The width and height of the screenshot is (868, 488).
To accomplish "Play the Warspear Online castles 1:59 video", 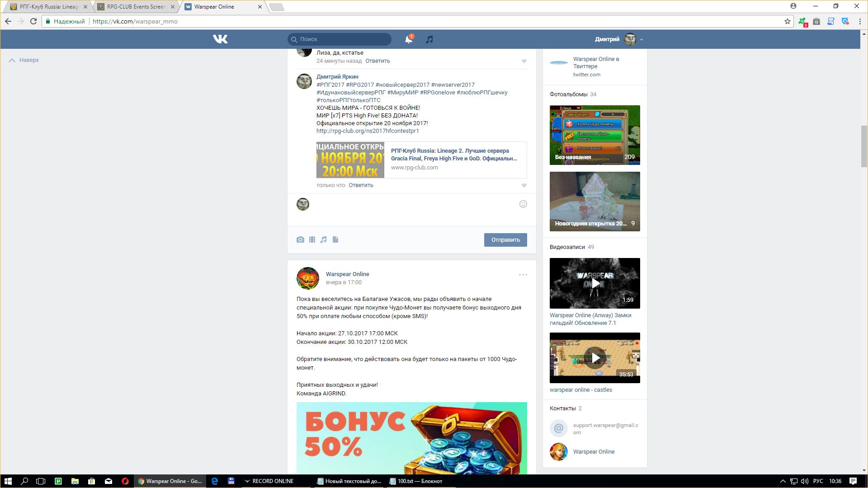I will 595,283.
